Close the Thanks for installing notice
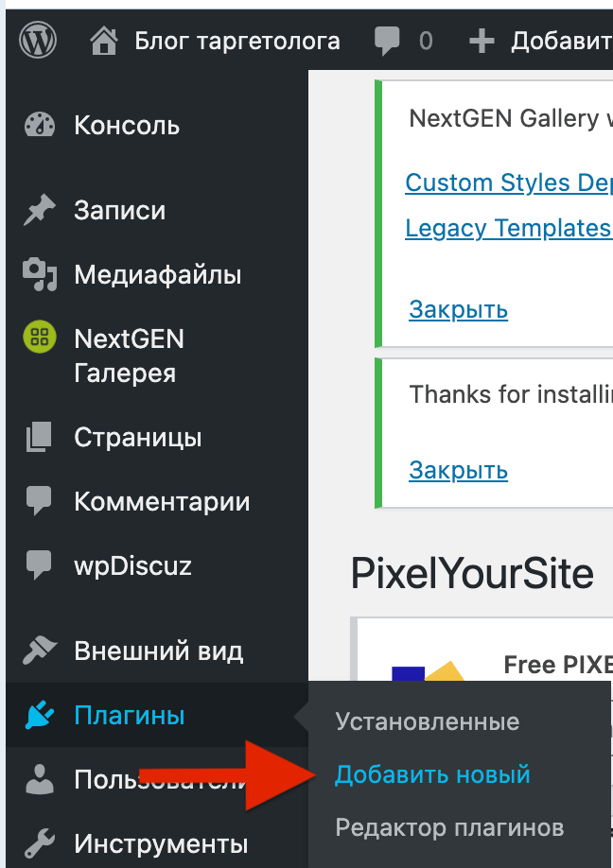The height and width of the screenshot is (868, 613). 459,470
